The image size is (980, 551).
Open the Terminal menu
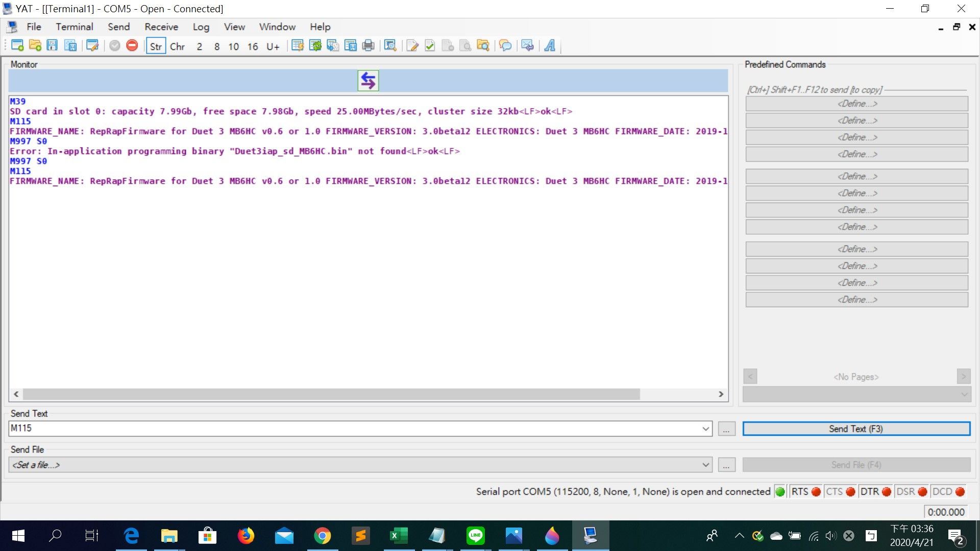click(x=75, y=27)
